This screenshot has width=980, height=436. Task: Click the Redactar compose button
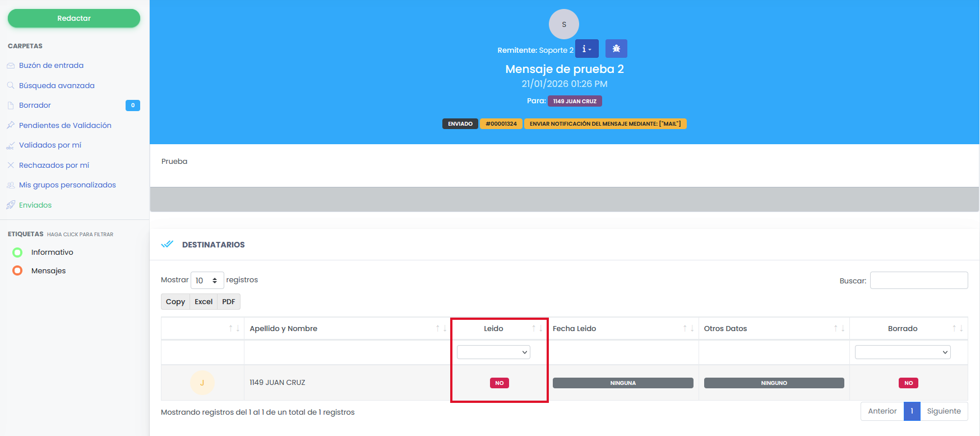[x=74, y=18]
